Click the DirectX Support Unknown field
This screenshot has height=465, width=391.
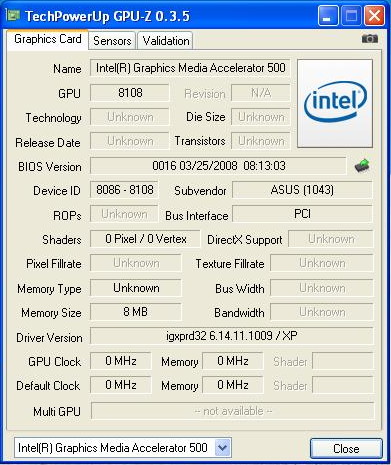pyautogui.click(x=331, y=239)
